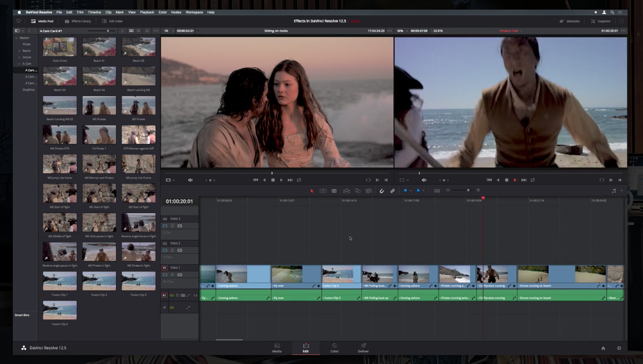
Task: Switch to the Color page tab
Action: [x=334, y=348]
